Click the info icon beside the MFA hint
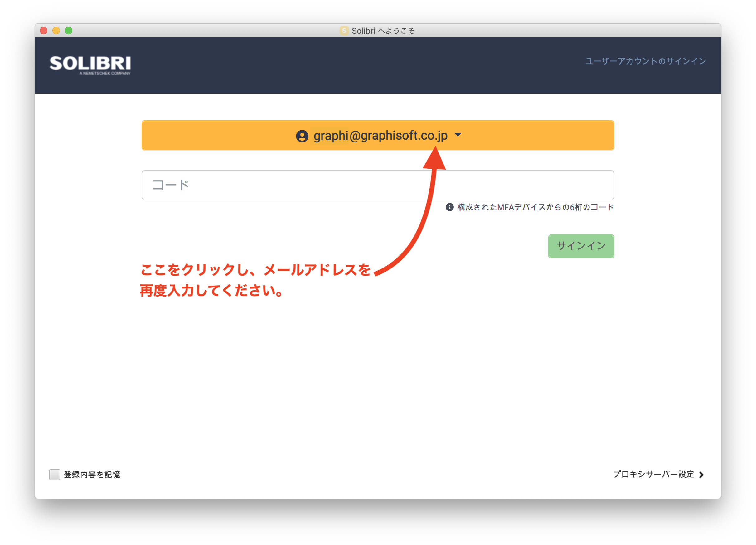Image resolution: width=756 pixels, height=545 pixels. [449, 207]
